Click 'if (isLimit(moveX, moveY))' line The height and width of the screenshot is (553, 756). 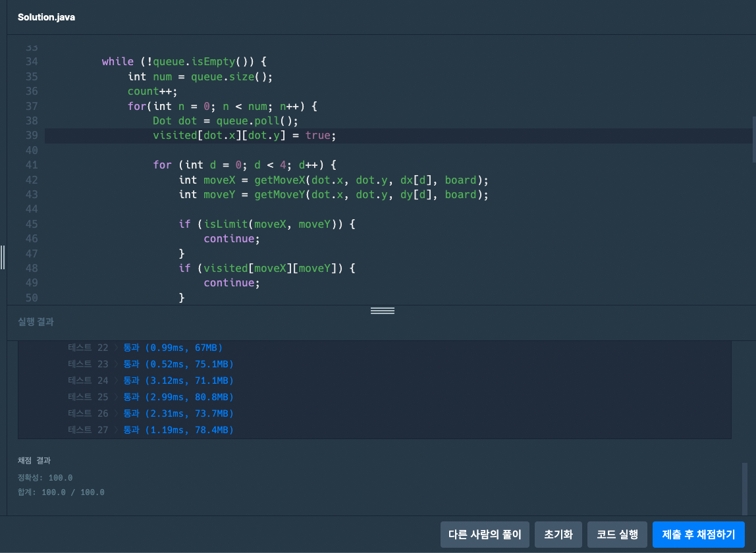tap(267, 224)
